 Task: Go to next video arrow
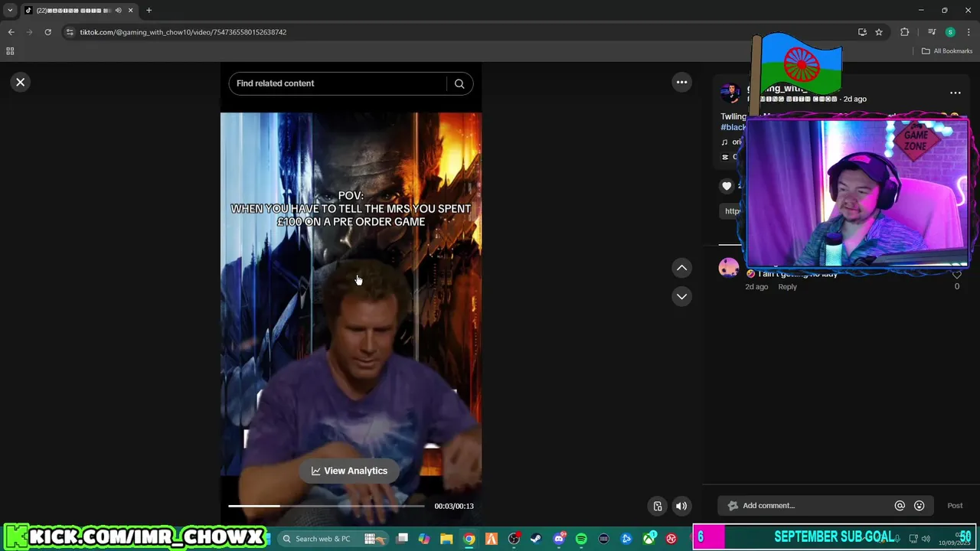pyautogui.click(x=681, y=296)
